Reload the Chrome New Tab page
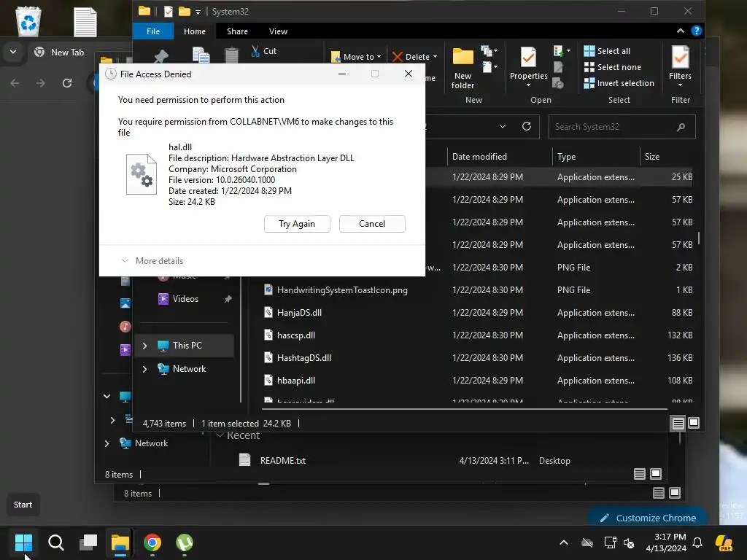Viewport: 747px width, 560px height. click(x=67, y=83)
